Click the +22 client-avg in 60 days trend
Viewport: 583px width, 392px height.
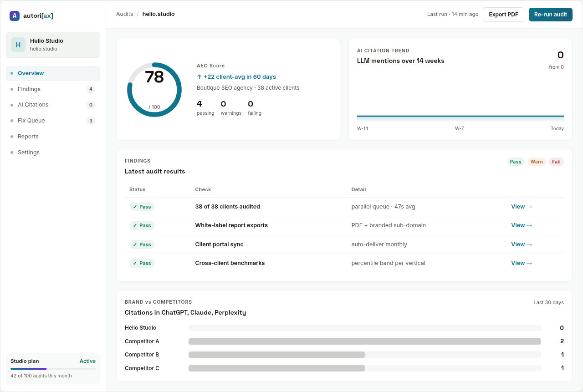[x=236, y=77]
